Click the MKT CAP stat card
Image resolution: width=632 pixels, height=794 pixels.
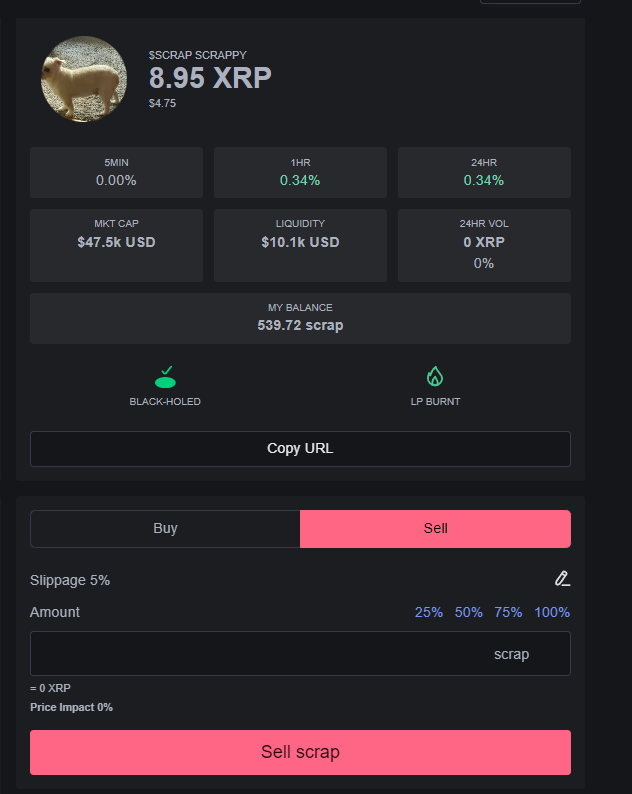click(116, 245)
